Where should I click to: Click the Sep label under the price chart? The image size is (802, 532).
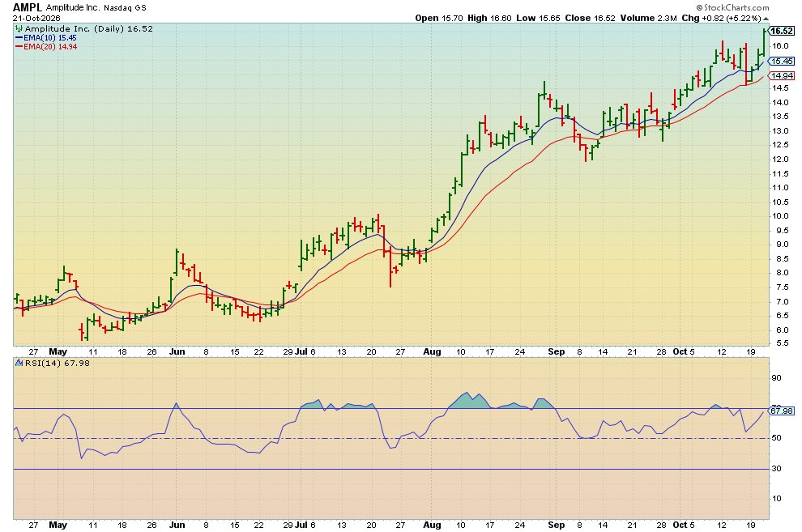click(556, 351)
